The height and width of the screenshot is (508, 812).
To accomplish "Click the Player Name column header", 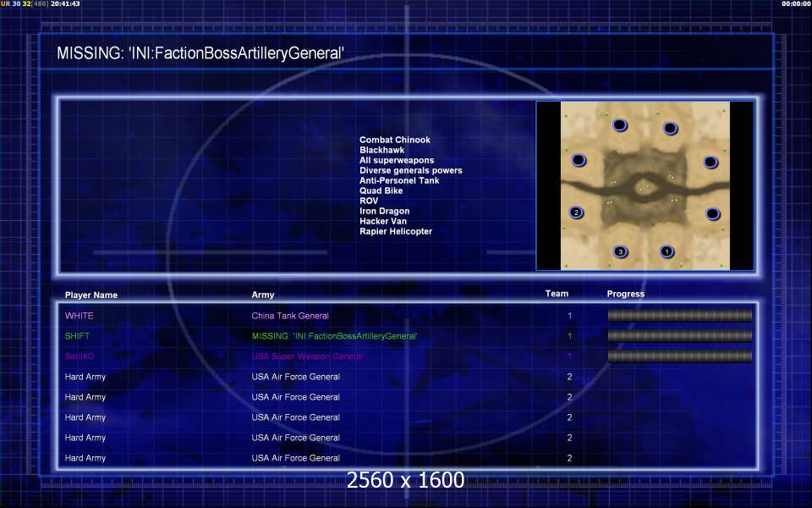I will point(91,295).
